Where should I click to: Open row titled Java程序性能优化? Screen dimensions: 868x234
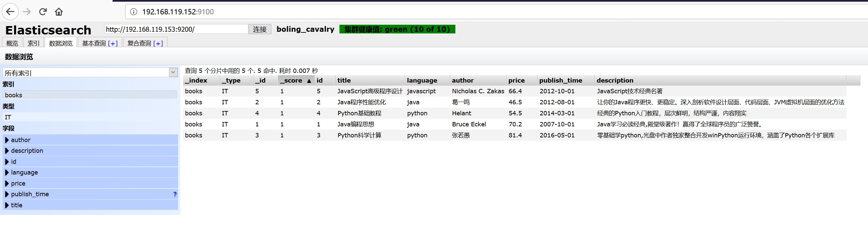pyautogui.click(x=361, y=102)
